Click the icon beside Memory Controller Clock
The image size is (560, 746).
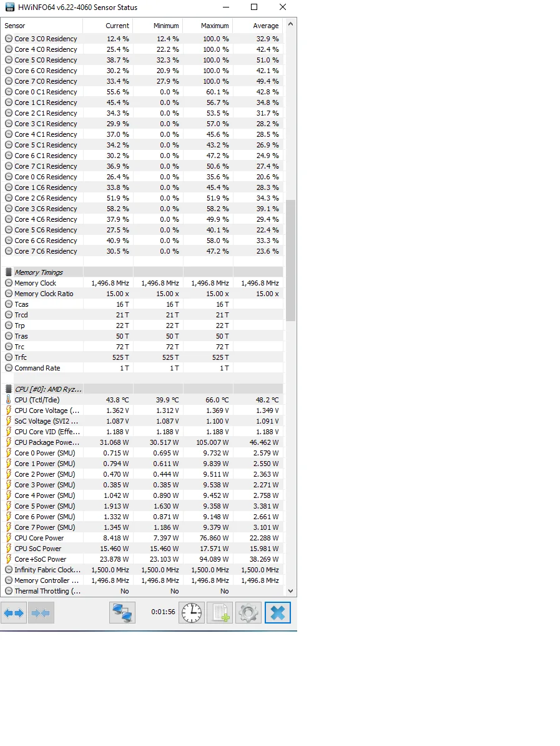(9, 580)
